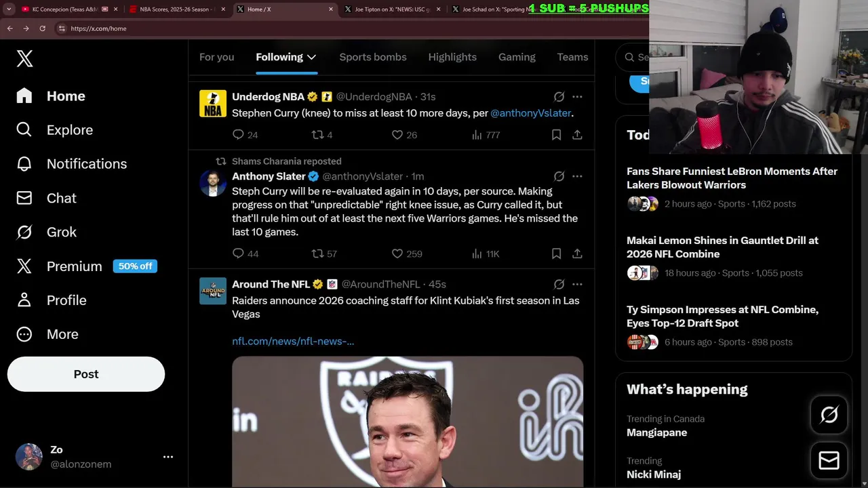Click the X logo in the sidebar
Screen dimensions: 868x488
point(24,58)
